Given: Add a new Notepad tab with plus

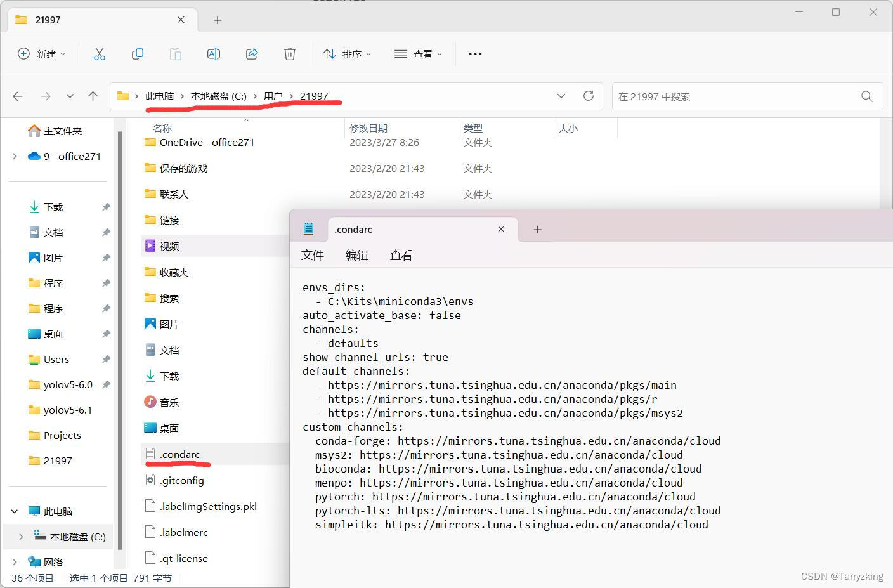Looking at the screenshot, I should 537,230.
